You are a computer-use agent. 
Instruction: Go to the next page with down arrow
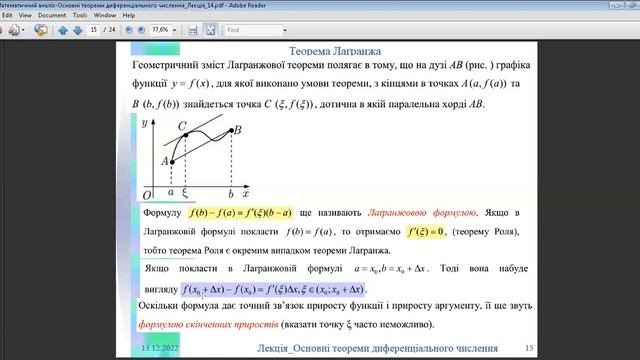(x=78, y=30)
